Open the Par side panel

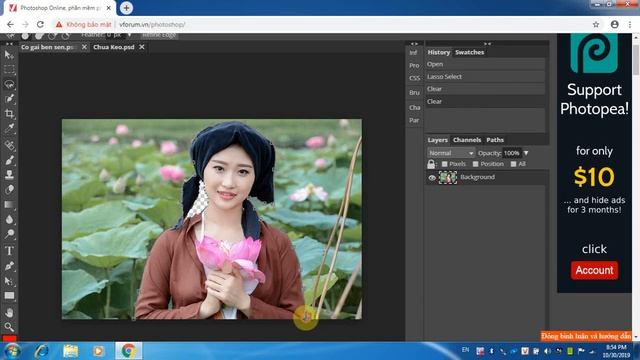(414, 120)
